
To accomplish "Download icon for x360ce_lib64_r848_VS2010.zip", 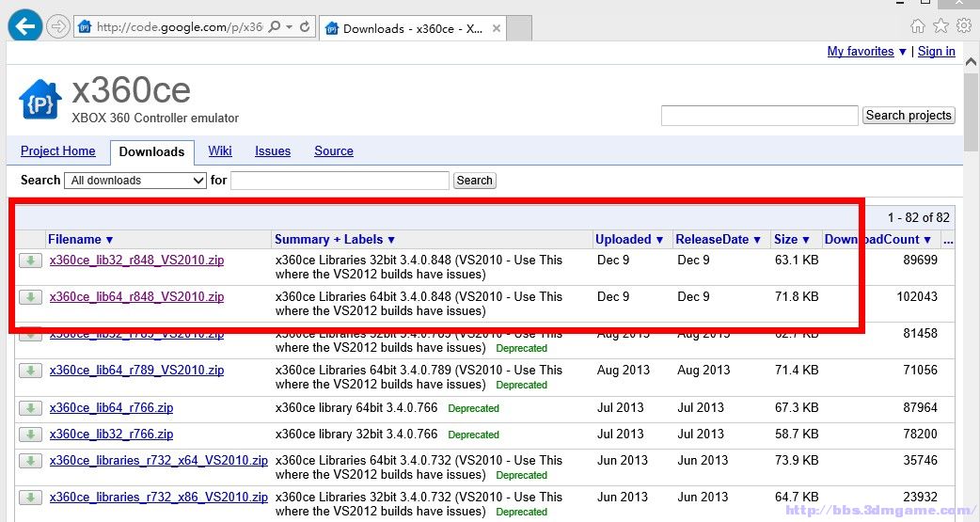I will click(x=30, y=297).
